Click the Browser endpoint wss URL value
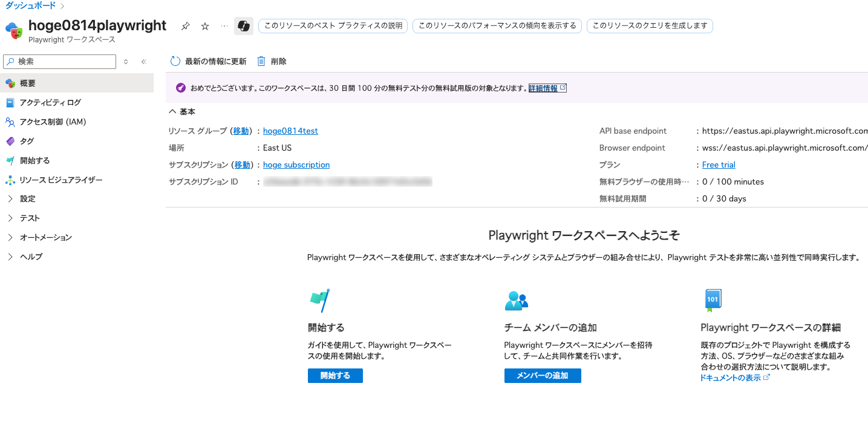This screenshot has height=435, width=868. (x=785, y=148)
